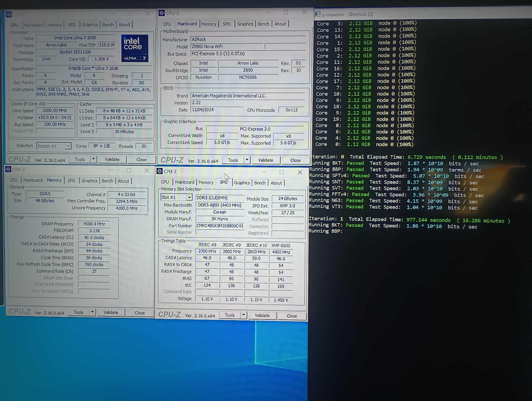Select Memory tab in SPD window
532x401 pixels.
[206, 183]
